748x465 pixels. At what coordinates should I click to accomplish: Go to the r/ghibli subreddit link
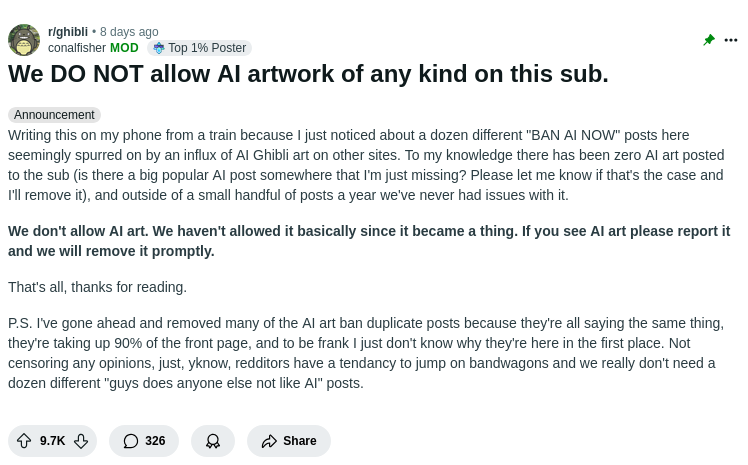pos(68,32)
